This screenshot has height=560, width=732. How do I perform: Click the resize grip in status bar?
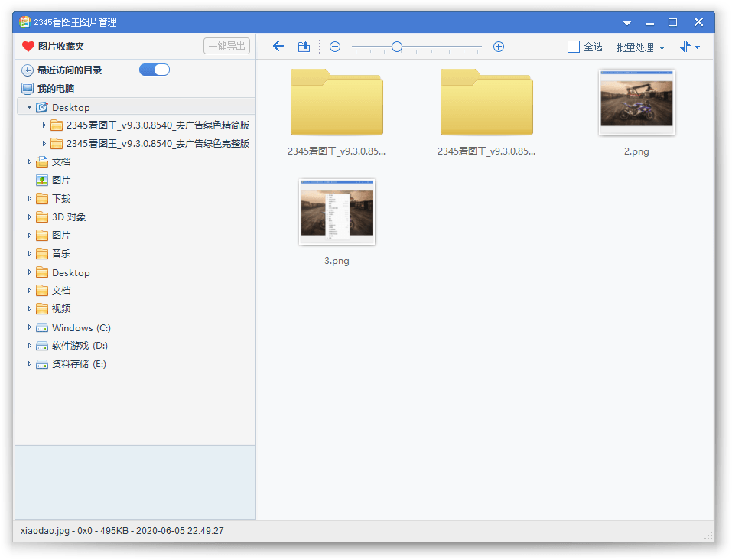(x=708, y=536)
